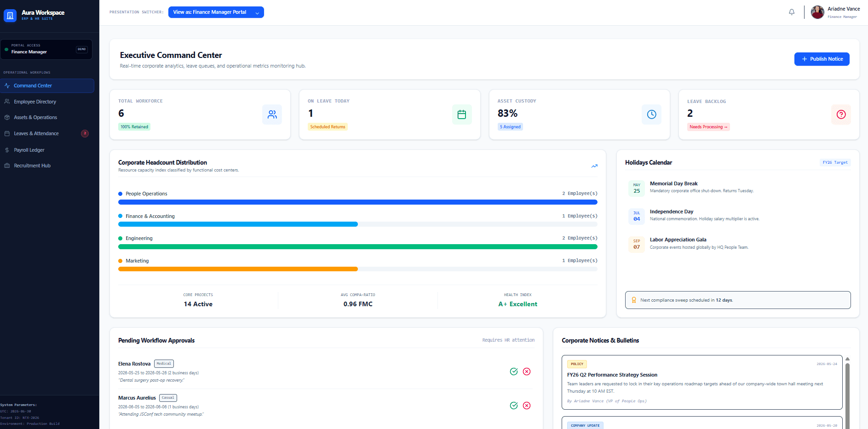
Task: Open the FY26 Q2 Performance Strategy Session notice
Action: pos(702,382)
